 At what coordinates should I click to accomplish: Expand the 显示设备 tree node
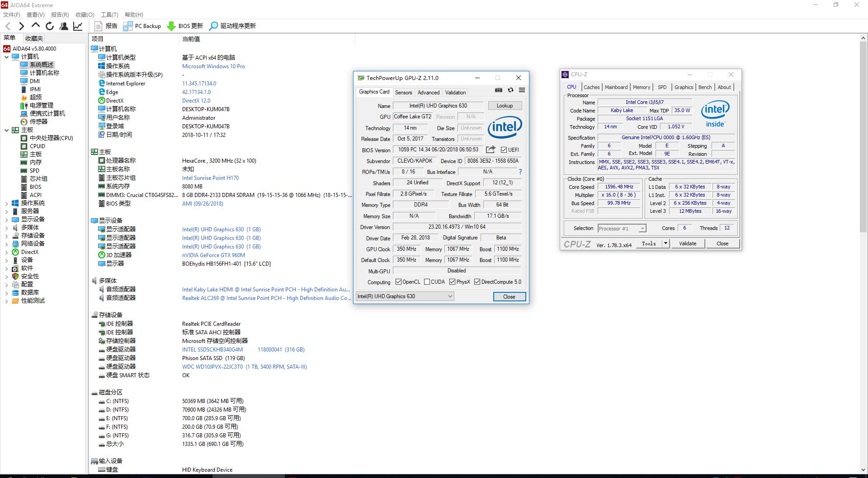click(x=6, y=220)
